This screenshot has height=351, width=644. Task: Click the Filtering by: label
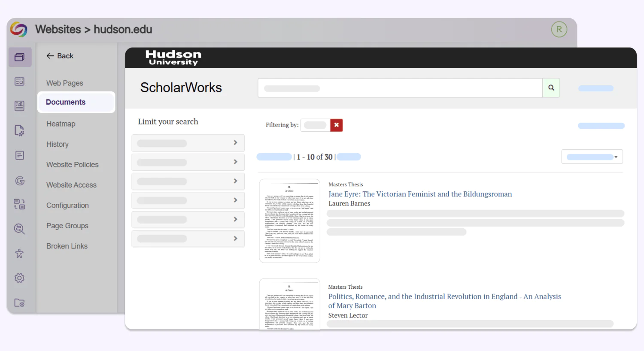point(282,125)
